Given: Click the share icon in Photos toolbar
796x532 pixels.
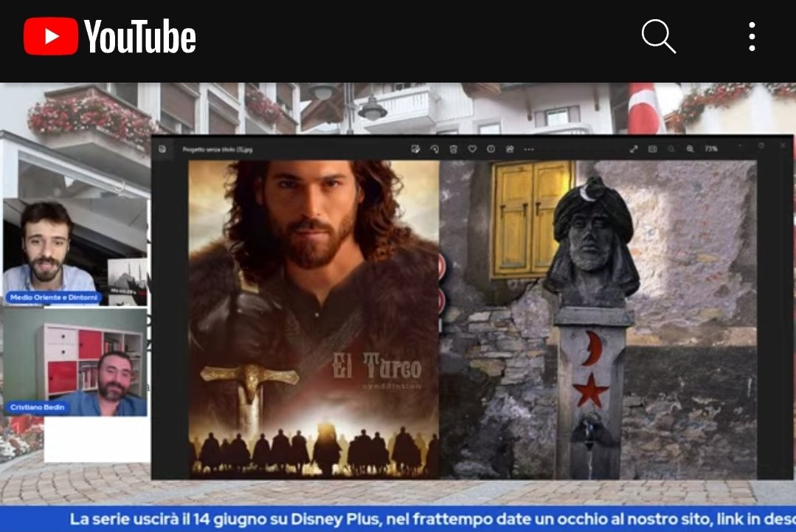Looking at the screenshot, I should click(510, 149).
